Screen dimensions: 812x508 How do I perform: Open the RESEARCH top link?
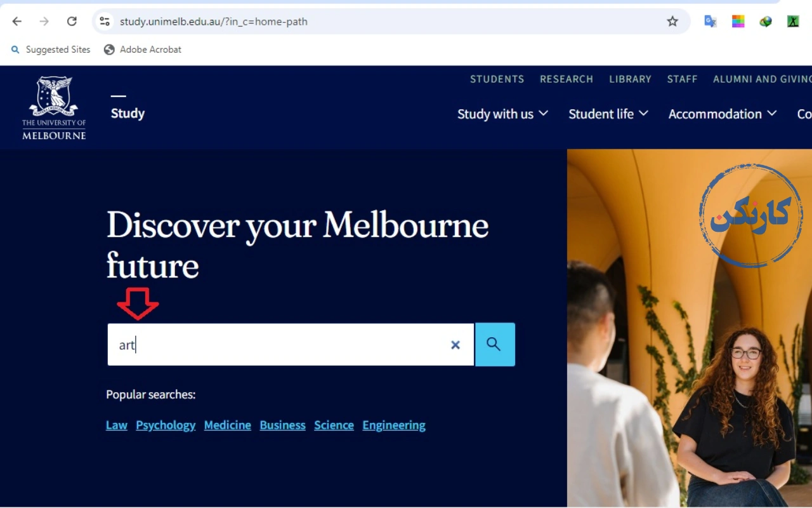566,79
